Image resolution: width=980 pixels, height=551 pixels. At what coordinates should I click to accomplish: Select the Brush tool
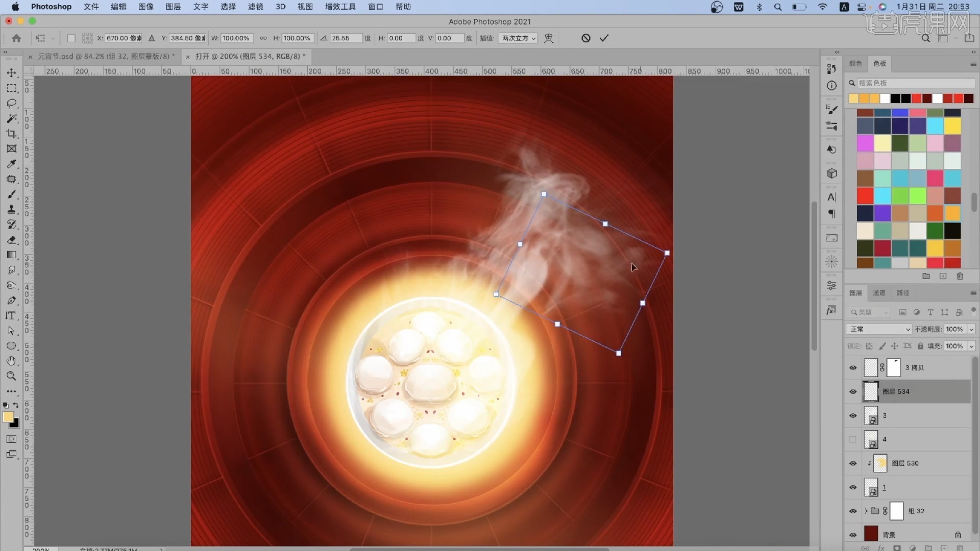(x=11, y=194)
